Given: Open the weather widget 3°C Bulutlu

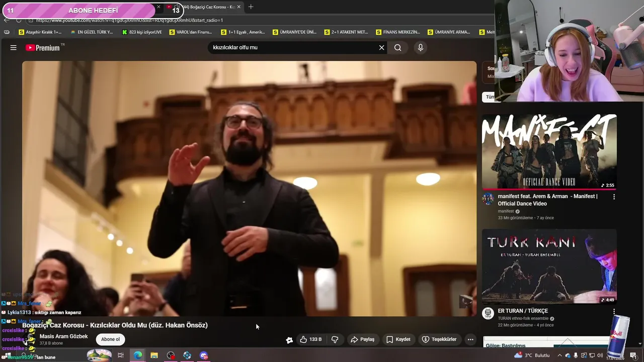Looking at the screenshot, I should point(532,355).
